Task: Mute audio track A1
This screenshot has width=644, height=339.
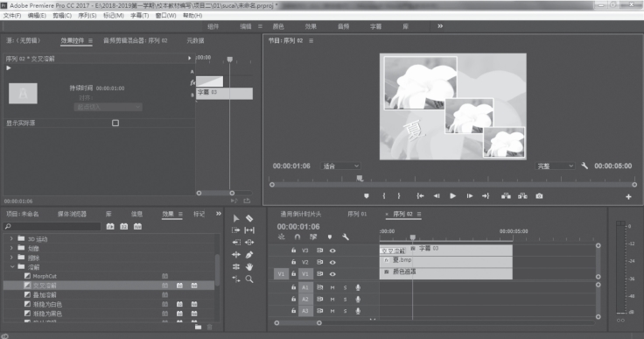Action: (332, 287)
